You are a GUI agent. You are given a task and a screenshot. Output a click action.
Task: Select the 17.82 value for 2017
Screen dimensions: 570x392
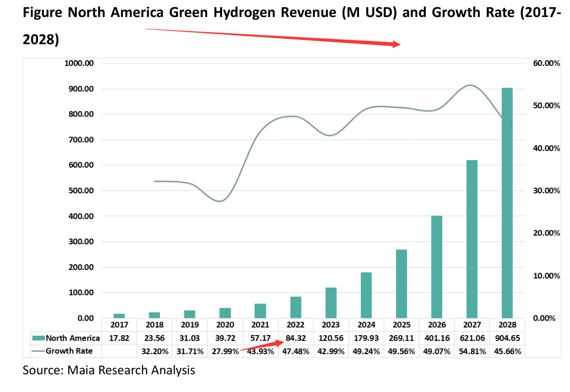119,338
